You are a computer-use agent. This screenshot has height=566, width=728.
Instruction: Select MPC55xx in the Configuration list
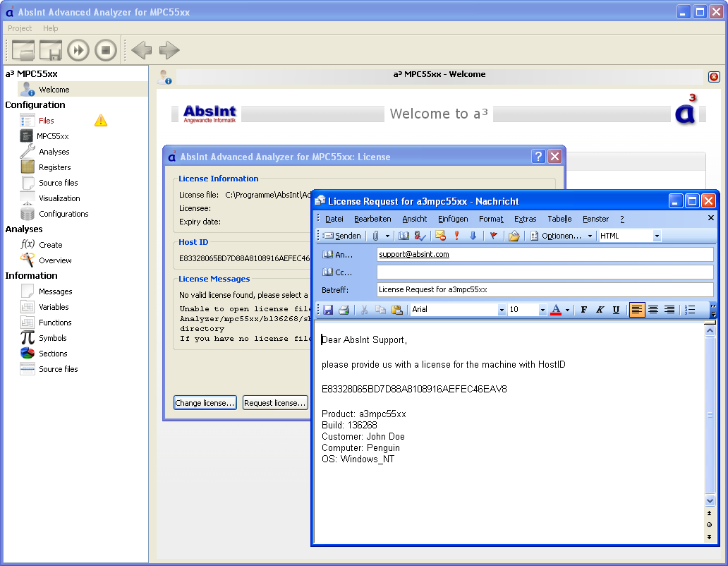52,136
